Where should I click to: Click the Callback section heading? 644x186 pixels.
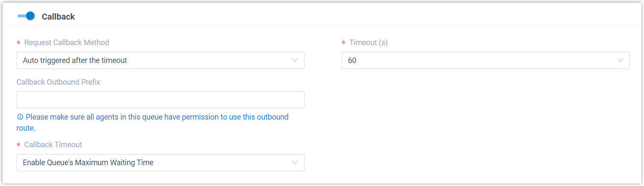[x=58, y=17]
